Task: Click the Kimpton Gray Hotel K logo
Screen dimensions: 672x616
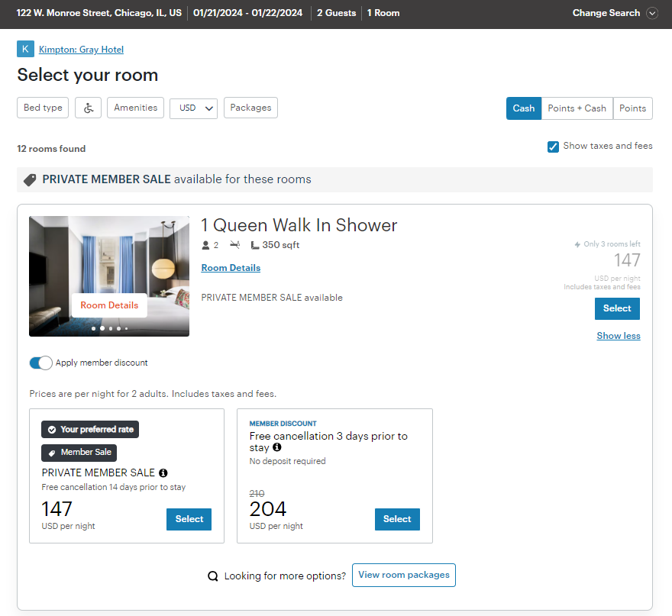Action: (25, 49)
